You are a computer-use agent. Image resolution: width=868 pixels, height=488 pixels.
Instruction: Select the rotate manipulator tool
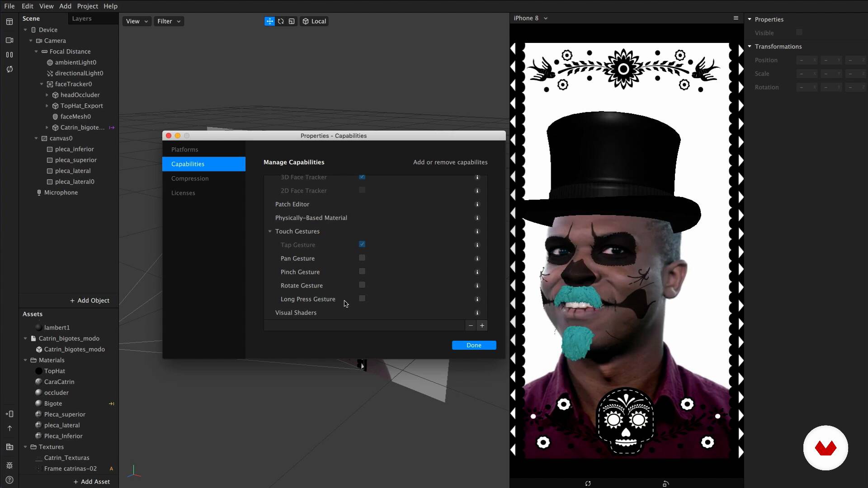[281, 21]
